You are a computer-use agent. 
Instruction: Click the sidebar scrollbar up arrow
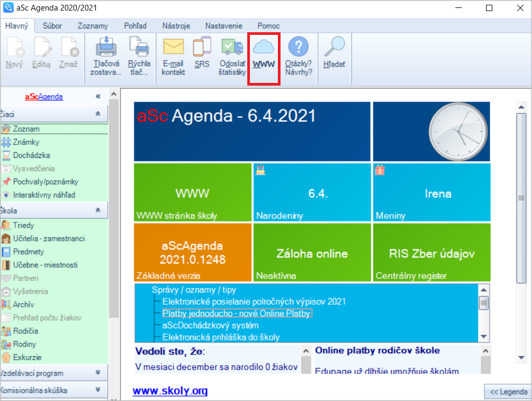pyautogui.click(x=114, y=94)
